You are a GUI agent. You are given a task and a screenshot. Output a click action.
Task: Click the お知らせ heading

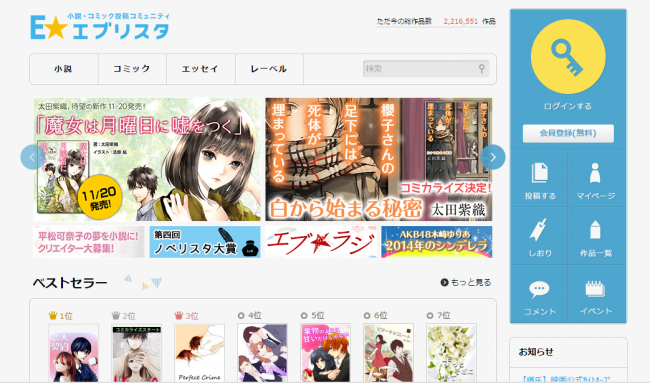pos(536,352)
